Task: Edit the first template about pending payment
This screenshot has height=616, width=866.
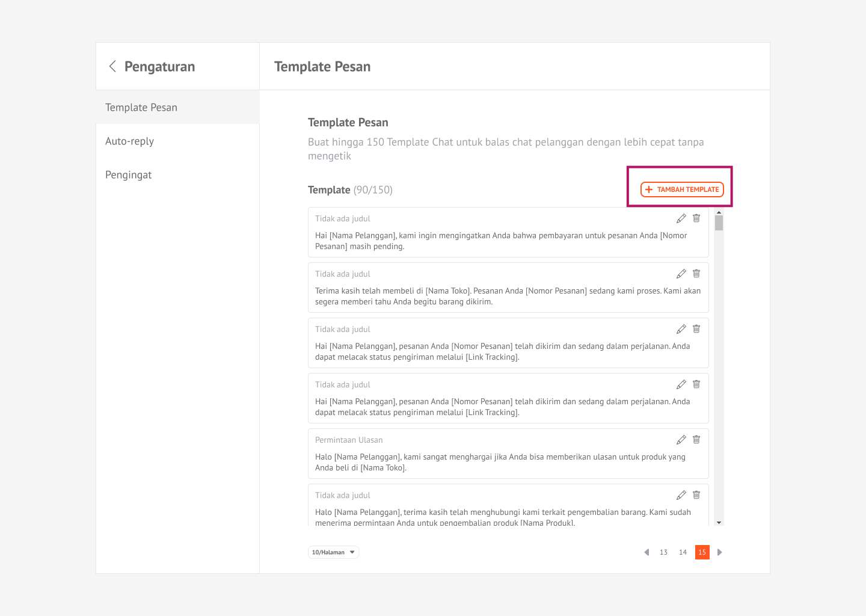Action: [681, 218]
